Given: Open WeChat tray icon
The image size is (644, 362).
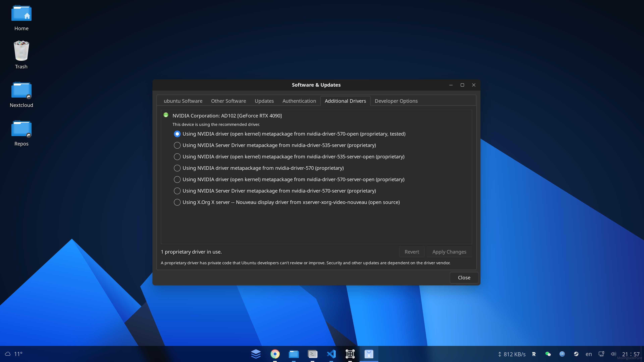Looking at the screenshot, I should 548,354.
